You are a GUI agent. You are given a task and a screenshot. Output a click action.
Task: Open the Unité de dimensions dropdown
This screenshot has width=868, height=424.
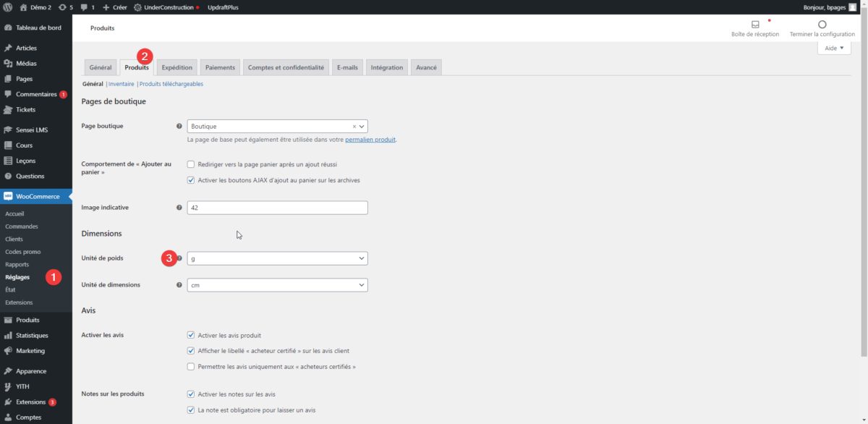[277, 285]
